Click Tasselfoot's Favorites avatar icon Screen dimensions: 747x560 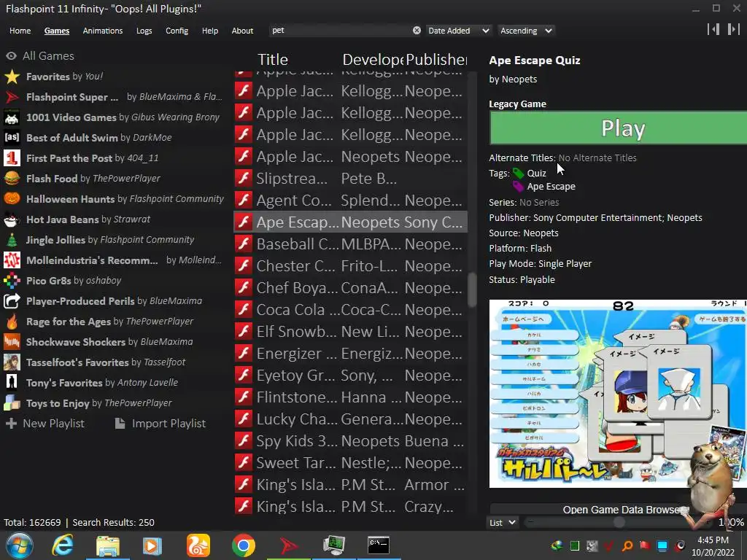coord(12,362)
